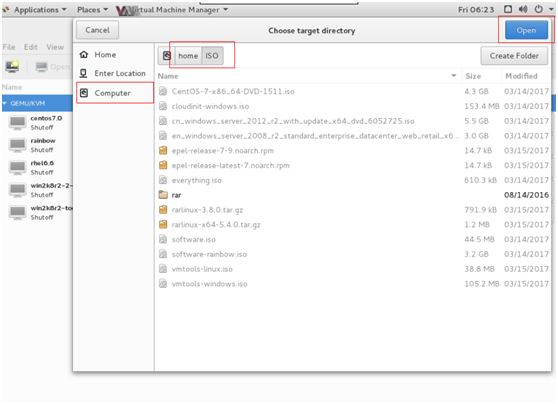Select everything.iso in the file list

353,180
